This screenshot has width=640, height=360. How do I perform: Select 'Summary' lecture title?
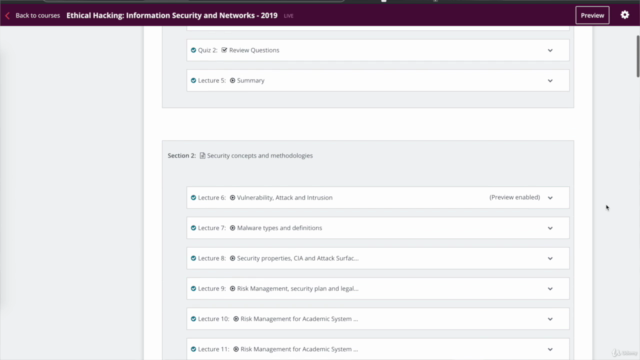(x=251, y=80)
